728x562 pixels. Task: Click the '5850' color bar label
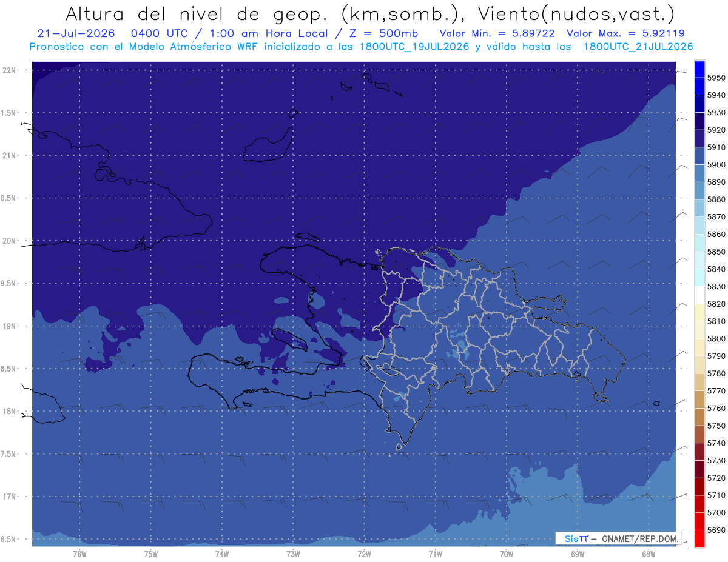(716, 252)
